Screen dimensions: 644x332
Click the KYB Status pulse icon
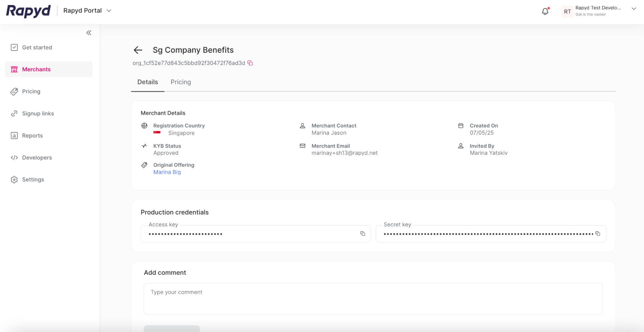144,146
